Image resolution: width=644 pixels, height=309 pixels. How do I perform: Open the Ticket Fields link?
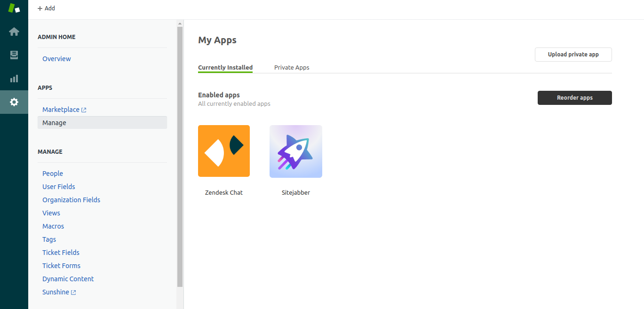tap(61, 253)
